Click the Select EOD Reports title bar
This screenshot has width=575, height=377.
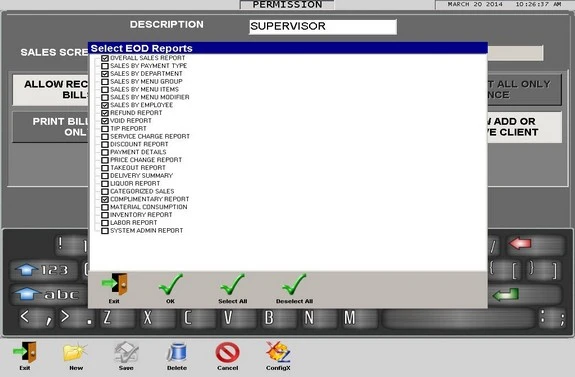(288, 48)
